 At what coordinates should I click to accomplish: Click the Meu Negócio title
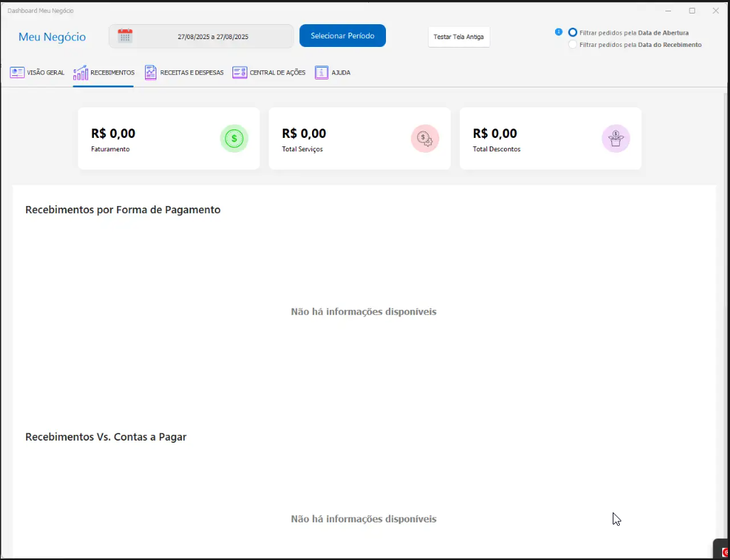point(52,37)
